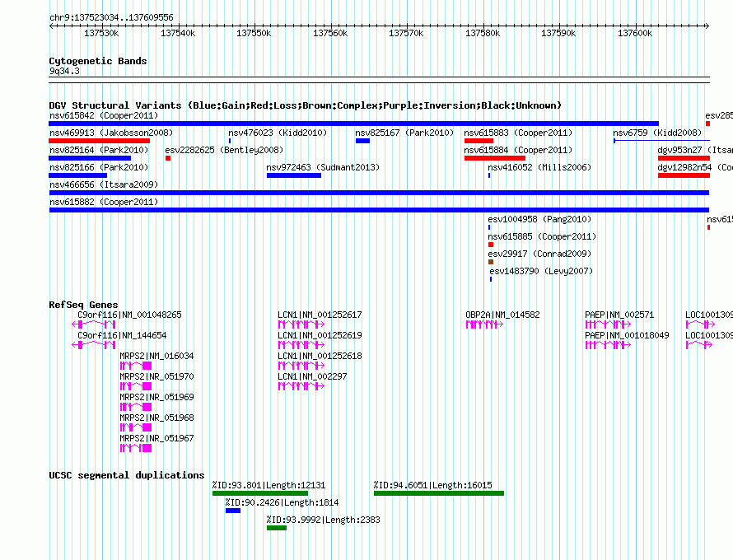The image size is (733, 560).
Task: Select the MRPS2|NM_016034 gene glyph
Action: pyautogui.click(x=136, y=366)
